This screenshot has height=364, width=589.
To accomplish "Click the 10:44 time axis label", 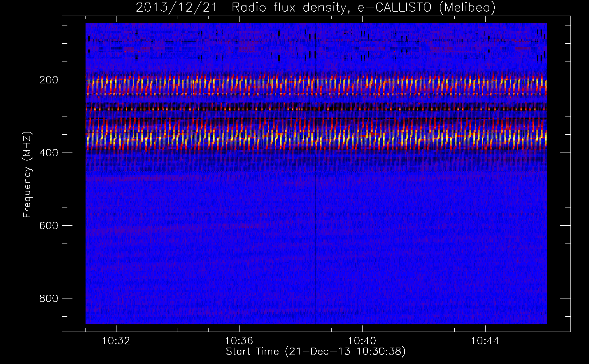I will (485, 341).
